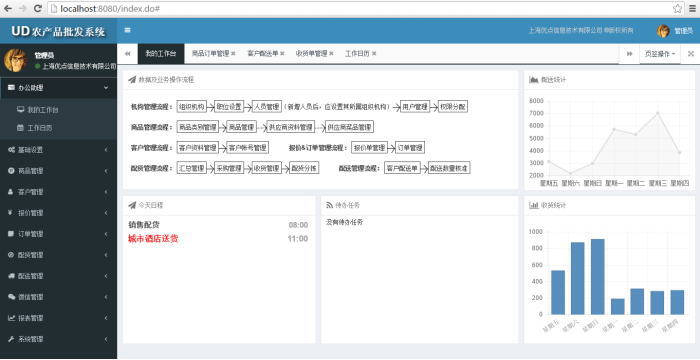Viewport: 700px width, 360px height.
Task: Click the 配货管理 sidebar icon
Action: (11, 255)
